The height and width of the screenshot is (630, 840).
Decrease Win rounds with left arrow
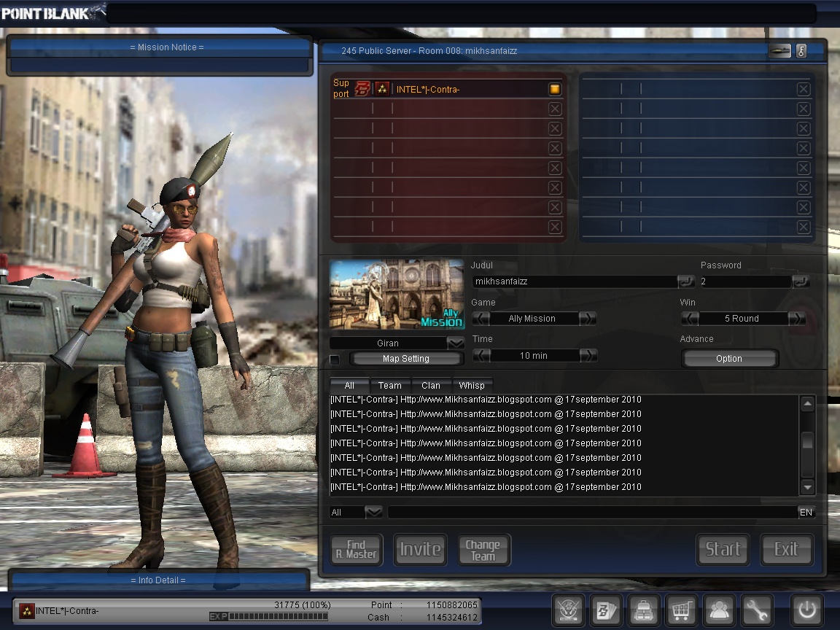tap(690, 318)
